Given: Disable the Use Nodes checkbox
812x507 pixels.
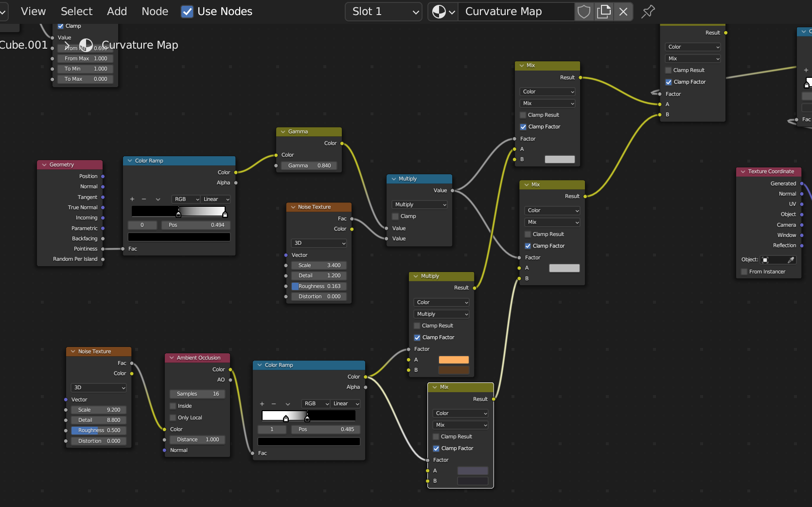Looking at the screenshot, I should pyautogui.click(x=187, y=12).
